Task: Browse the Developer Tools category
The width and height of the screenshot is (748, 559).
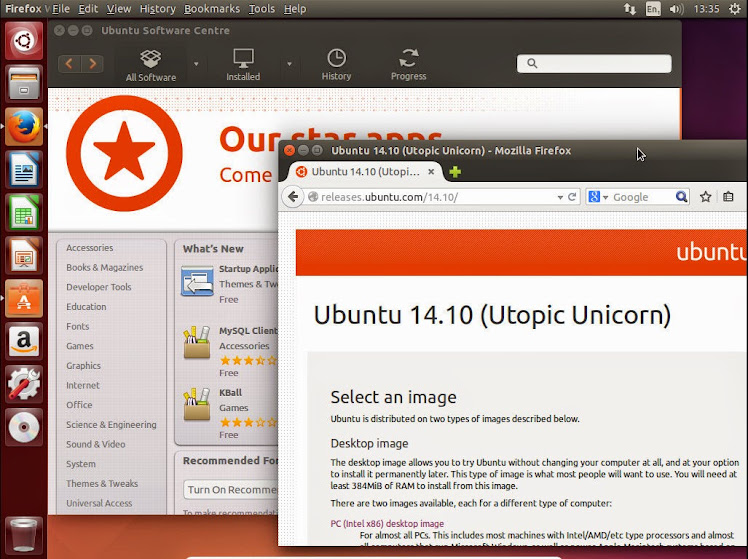Action: (99, 287)
